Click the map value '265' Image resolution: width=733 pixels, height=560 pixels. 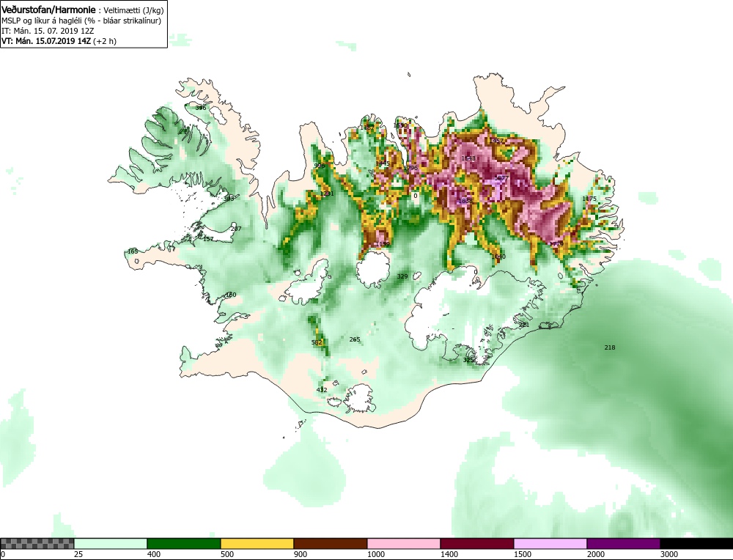click(x=355, y=339)
